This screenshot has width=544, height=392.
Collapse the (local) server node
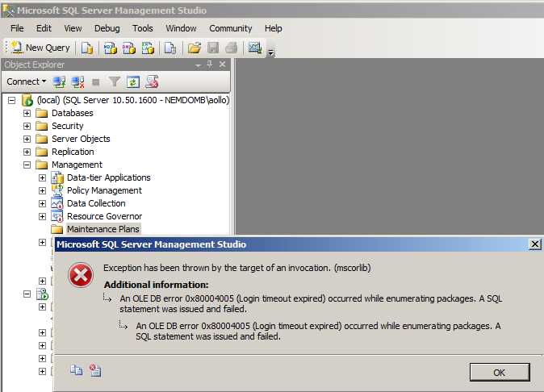tap(12, 101)
